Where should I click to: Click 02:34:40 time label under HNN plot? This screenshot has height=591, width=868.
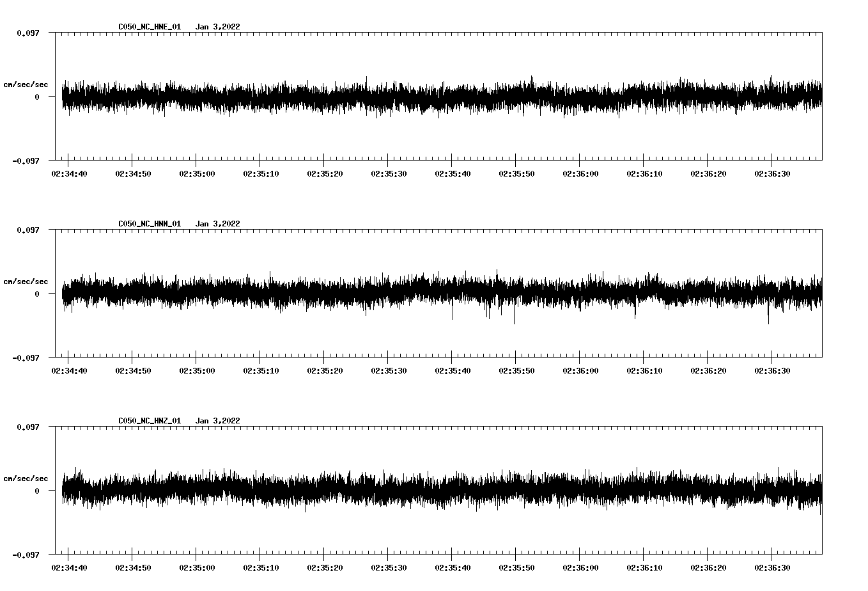69,371
